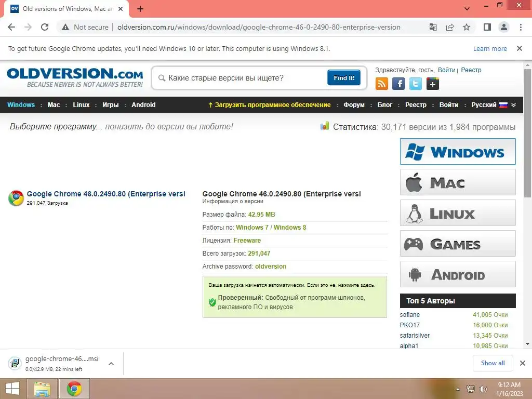Reload the page with refresh icon
Image resolution: width=532 pixels, height=399 pixels.
pos(45,27)
